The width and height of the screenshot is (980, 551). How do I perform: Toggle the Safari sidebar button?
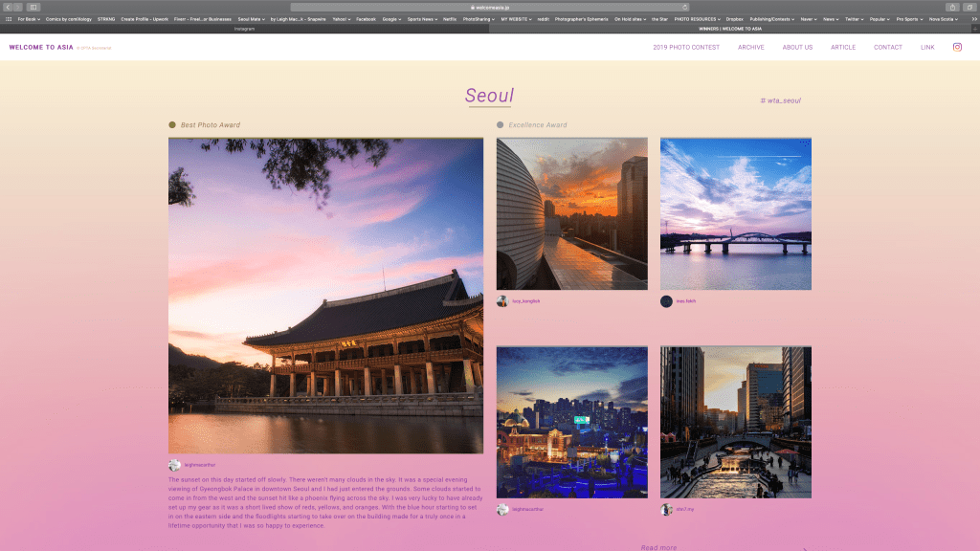(33, 7)
